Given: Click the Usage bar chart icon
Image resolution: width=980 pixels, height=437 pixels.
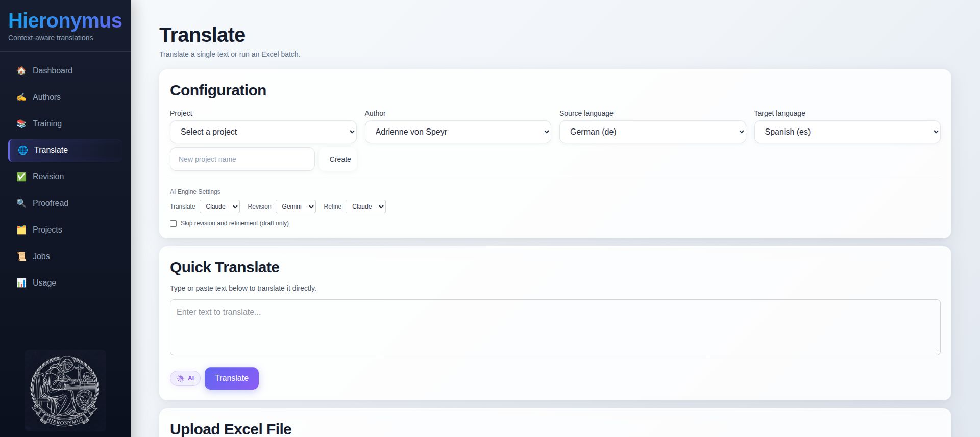Looking at the screenshot, I should click(21, 283).
